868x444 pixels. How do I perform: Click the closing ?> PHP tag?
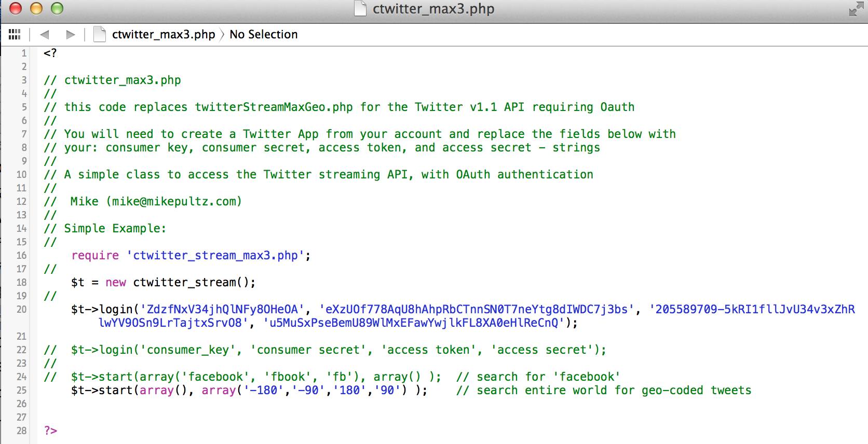tap(50, 431)
